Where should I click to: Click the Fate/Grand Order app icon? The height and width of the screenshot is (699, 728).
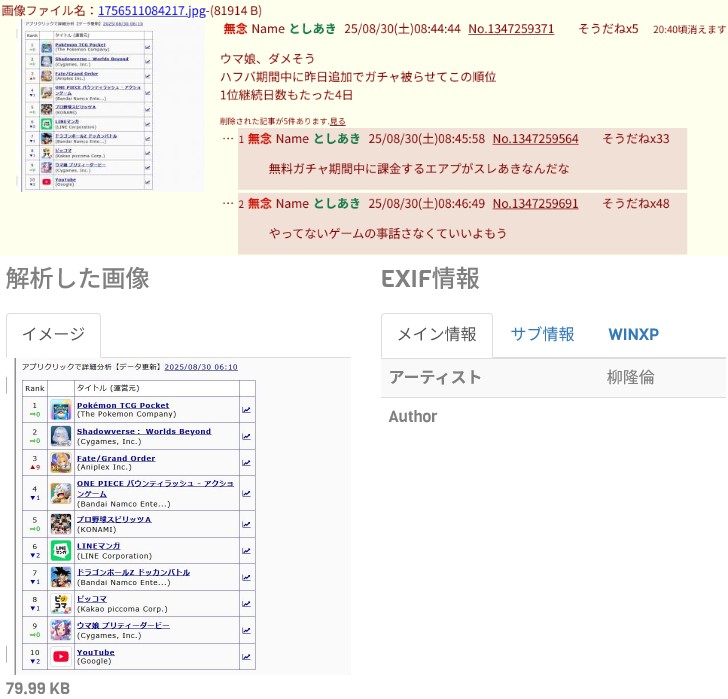click(60, 462)
